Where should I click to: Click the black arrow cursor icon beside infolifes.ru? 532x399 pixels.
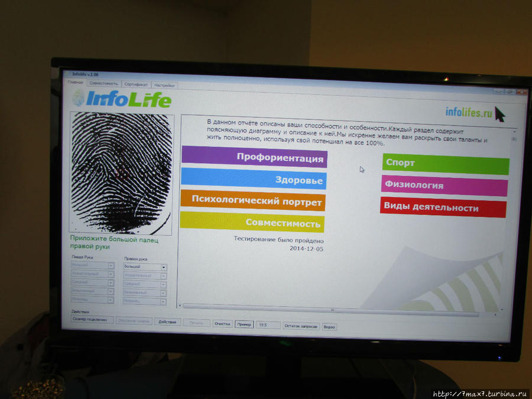coord(499,114)
